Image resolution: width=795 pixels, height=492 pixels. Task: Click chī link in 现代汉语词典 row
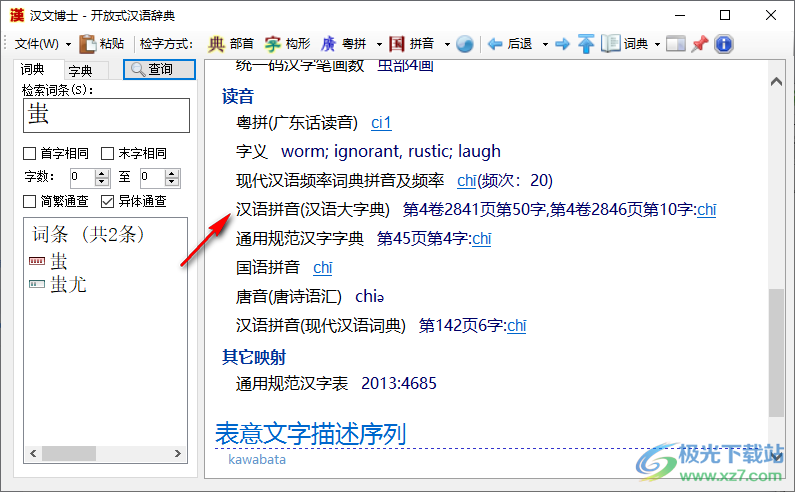[517, 326]
